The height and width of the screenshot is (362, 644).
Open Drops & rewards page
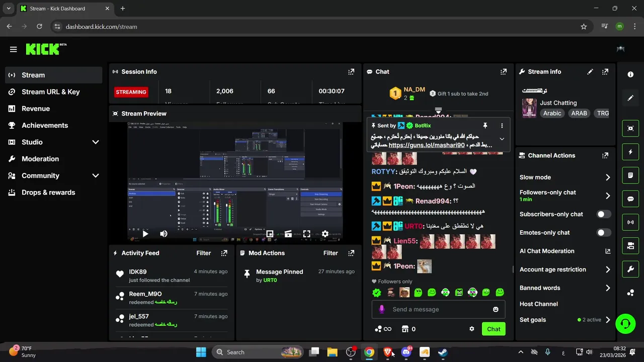tap(54, 193)
